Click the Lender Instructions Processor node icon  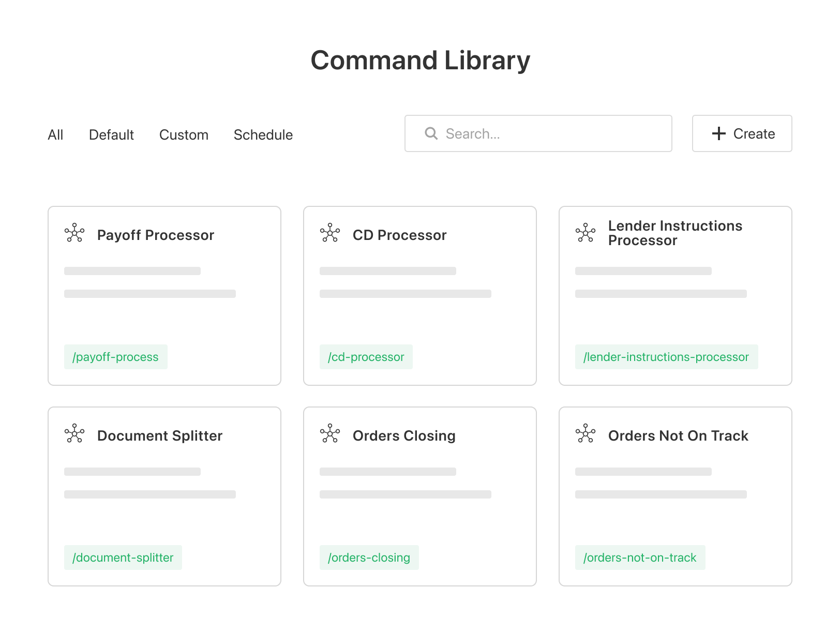[586, 233]
